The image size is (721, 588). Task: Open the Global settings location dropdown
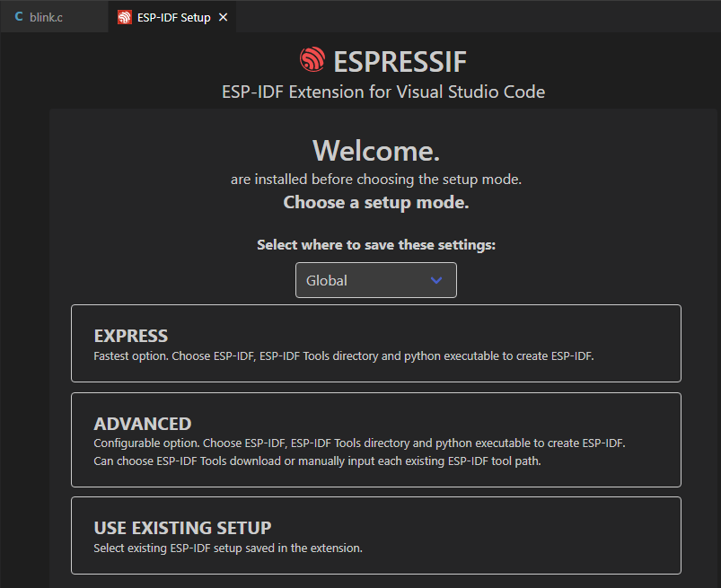pos(375,280)
